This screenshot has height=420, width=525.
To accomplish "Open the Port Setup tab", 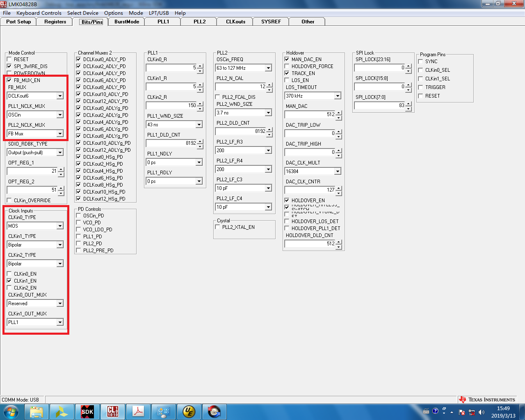I will 18,22.
